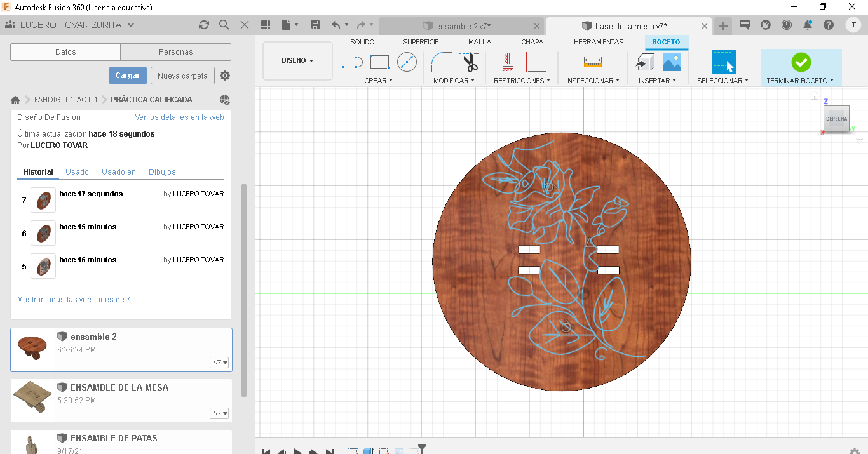This screenshot has height=454, width=868.
Task: Expand the MODIFICAR menu
Action: click(x=454, y=81)
